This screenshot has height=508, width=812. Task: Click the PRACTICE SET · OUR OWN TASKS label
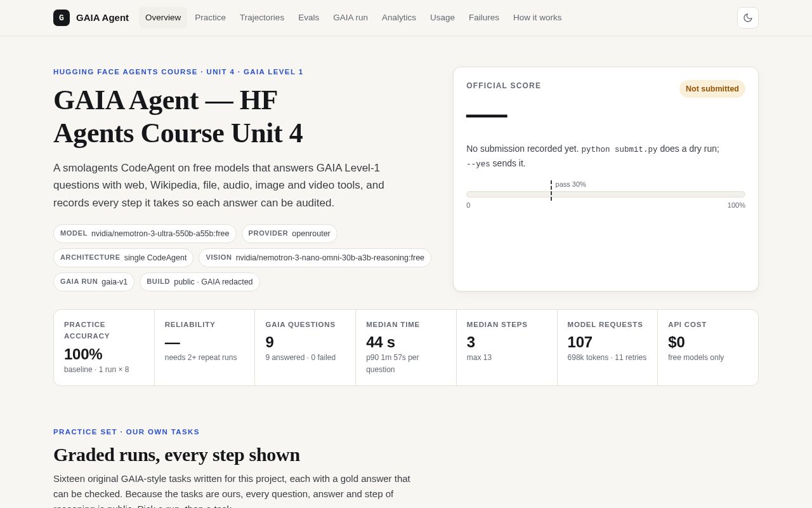(x=126, y=432)
